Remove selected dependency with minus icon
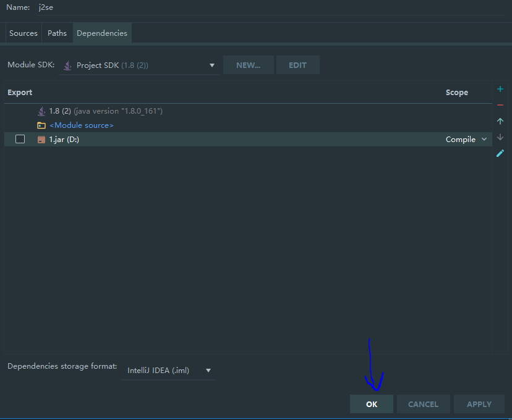512x420 pixels. 500,105
